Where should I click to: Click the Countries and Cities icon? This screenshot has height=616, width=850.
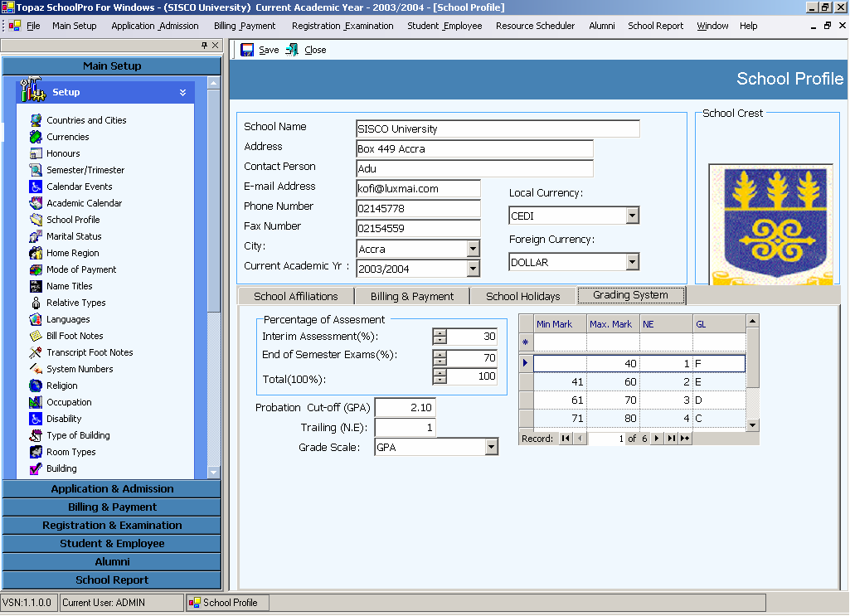click(36, 120)
